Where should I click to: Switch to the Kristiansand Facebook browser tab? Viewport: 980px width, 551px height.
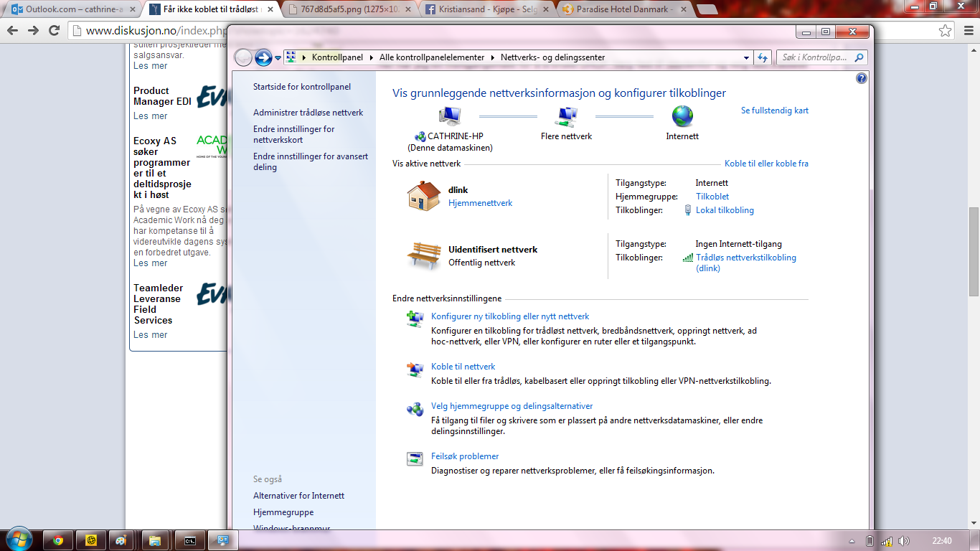click(x=486, y=9)
